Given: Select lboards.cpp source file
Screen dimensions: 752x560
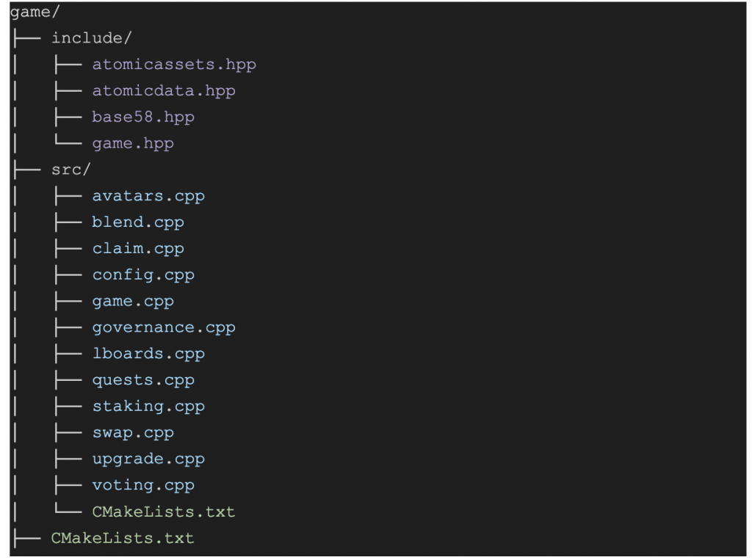Looking at the screenshot, I should [x=148, y=354].
